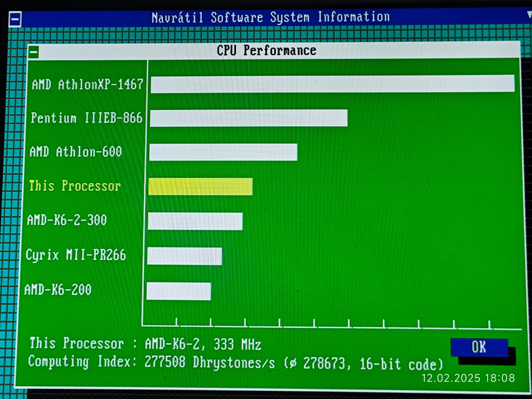Image resolution: width=532 pixels, height=399 pixels.
Task: Click the 'Computing Index:' label
Action: coord(82,362)
